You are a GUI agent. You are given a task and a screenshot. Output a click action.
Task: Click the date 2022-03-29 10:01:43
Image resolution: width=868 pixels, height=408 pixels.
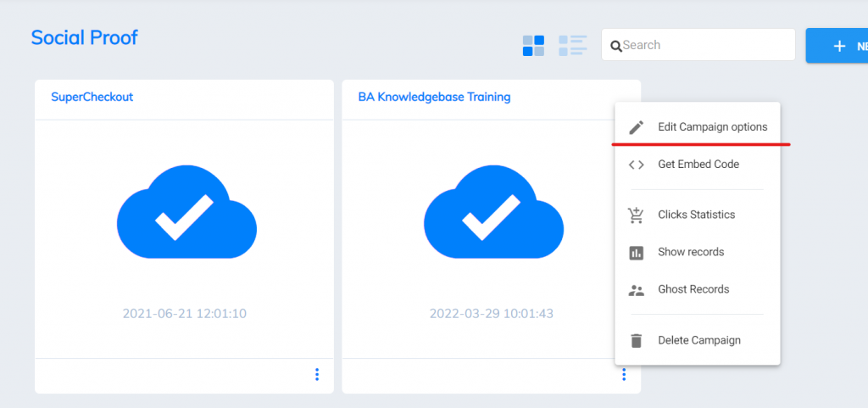(x=492, y=314)
